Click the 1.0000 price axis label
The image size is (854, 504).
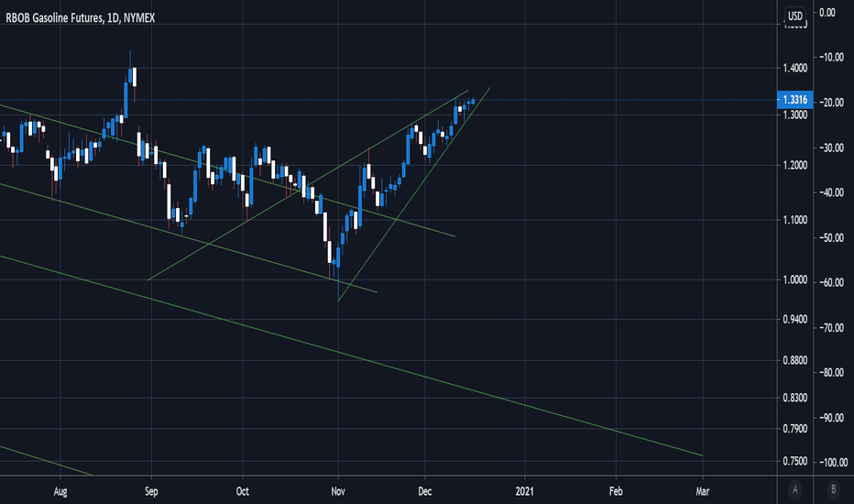pyautogui.click(x=794, y=279)
